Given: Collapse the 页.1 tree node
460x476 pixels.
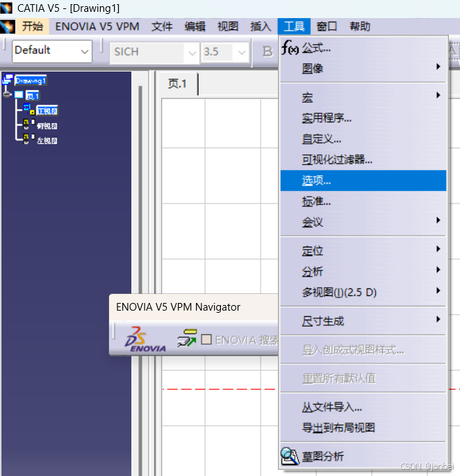Looking at the screenshot, I should [7, 95].
